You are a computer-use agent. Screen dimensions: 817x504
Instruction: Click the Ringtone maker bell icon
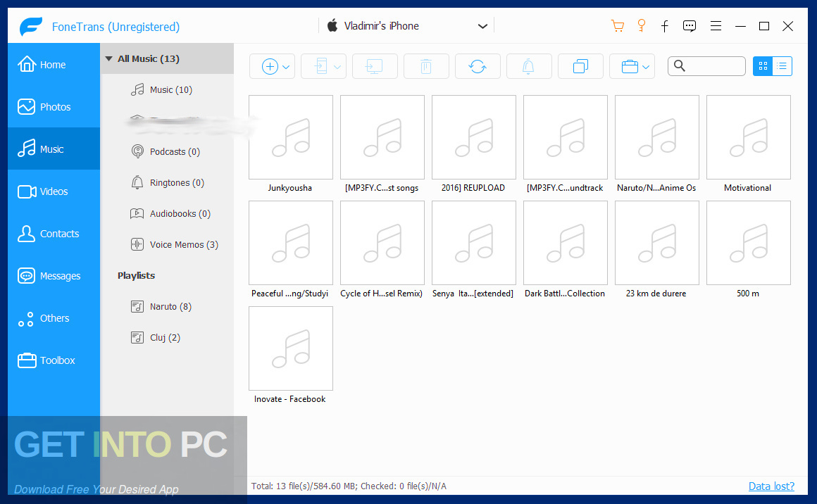point(528,66)
